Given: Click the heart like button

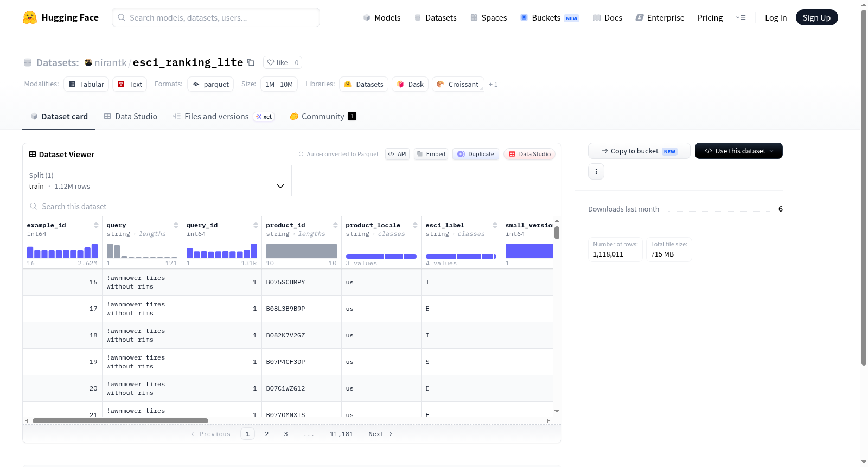Looking at the screenshot, I should coord(277,62).
